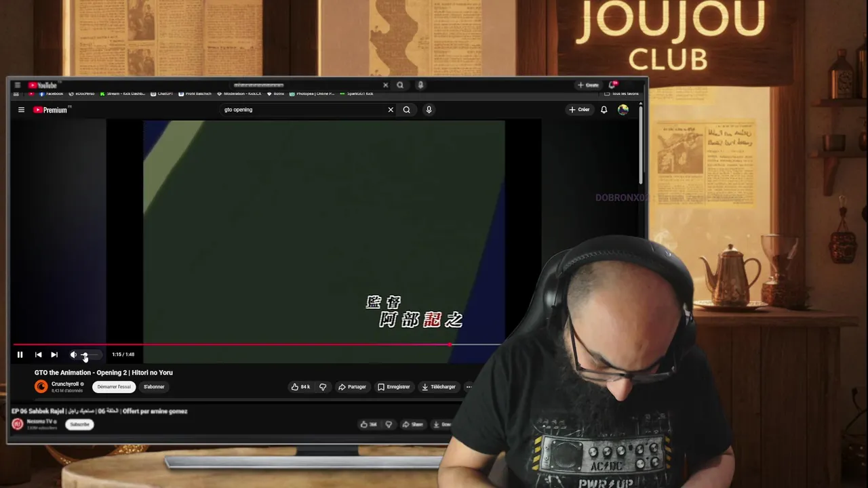Click the Télécharger button

(x=439, y=387)
